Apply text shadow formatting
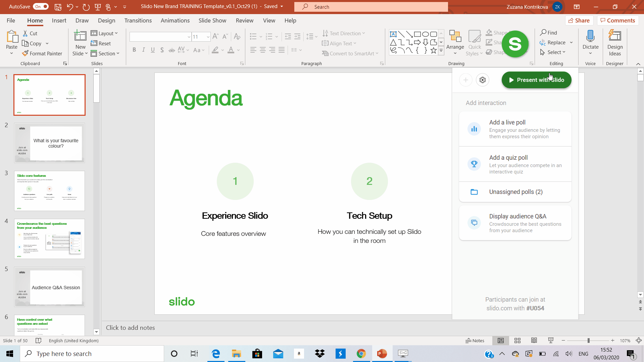644x362 pixels. [x=162, y=50]
